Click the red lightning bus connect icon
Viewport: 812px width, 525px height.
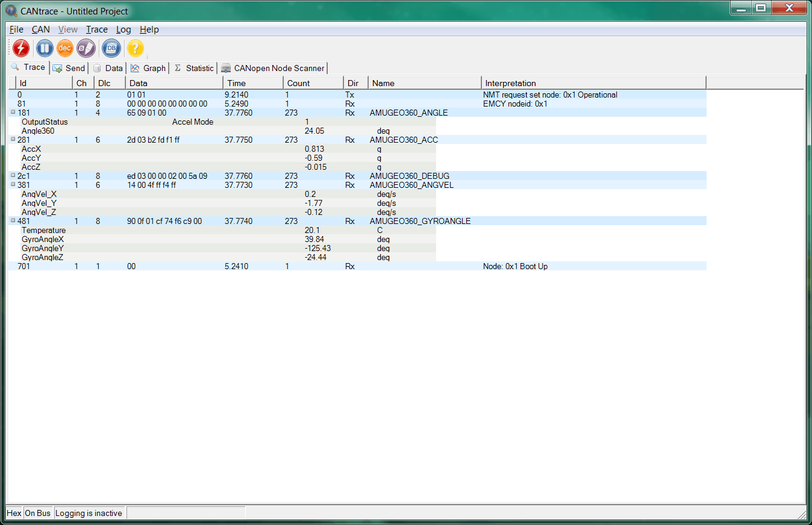pyautogui.click(x=21, y=48)
